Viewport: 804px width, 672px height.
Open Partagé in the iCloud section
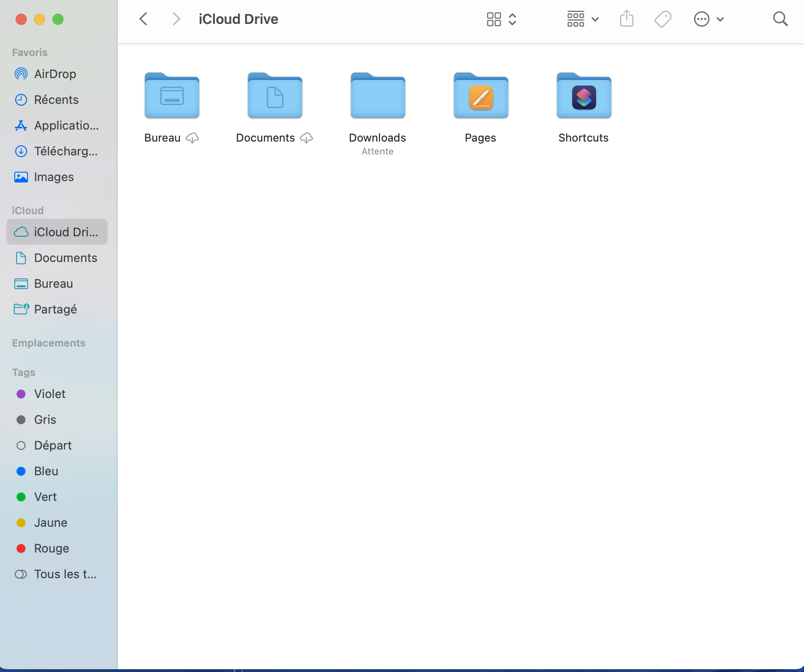coord(55,309)
